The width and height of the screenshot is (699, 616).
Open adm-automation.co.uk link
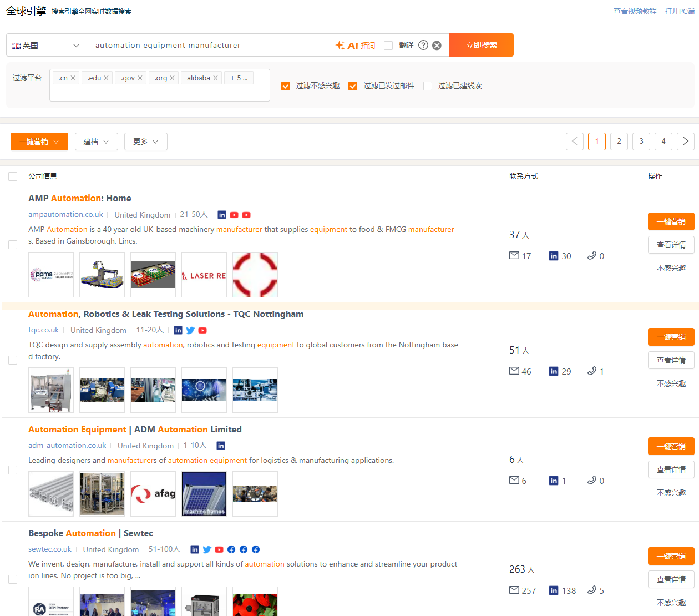pos(67,446)
